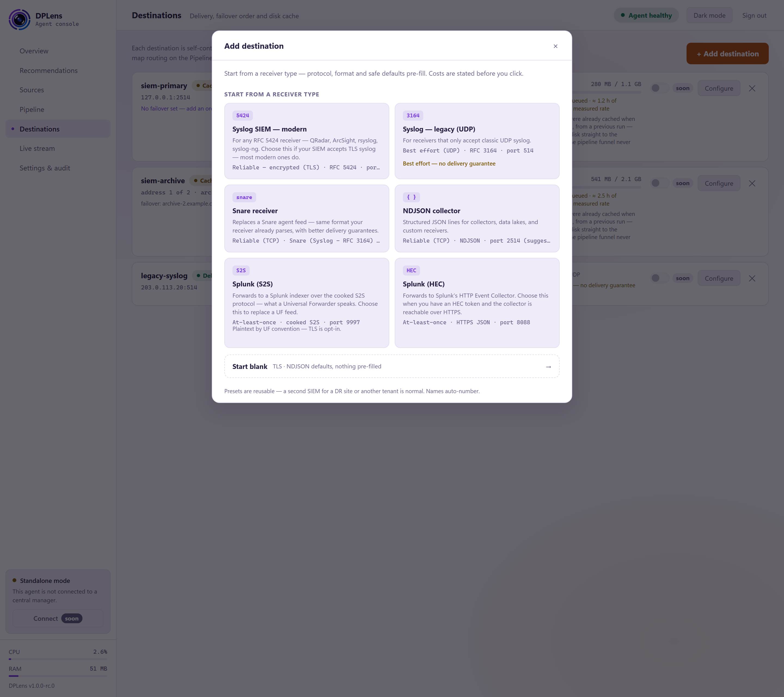Screen dimensions: 784x697
Task: Close the Add destination dialog
Action: (555, 46)
